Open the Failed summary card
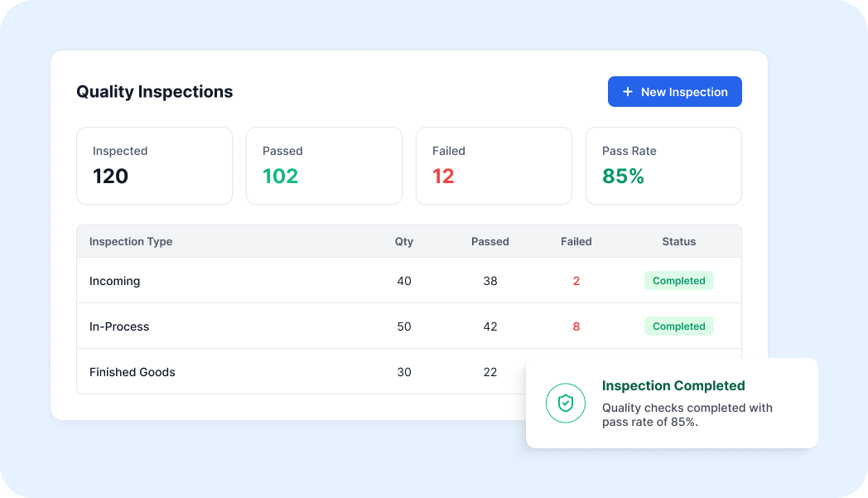Viewport: 868px width, 498px height. 494,166
